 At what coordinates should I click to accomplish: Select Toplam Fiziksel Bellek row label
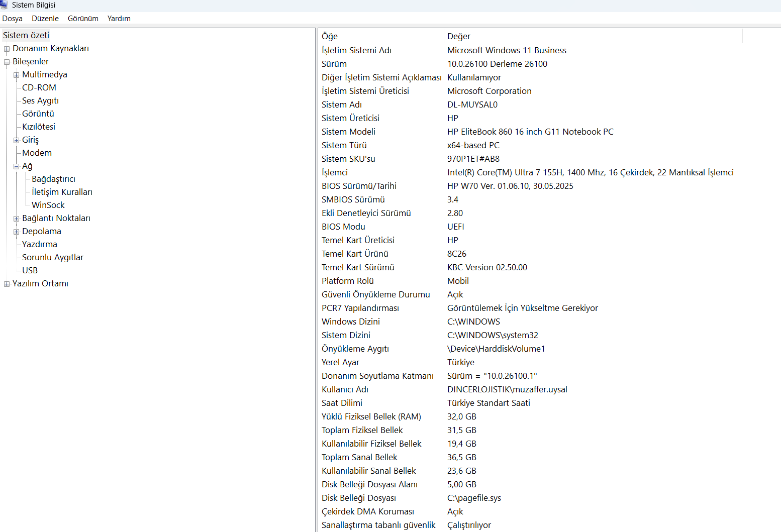tap(362, 430)
